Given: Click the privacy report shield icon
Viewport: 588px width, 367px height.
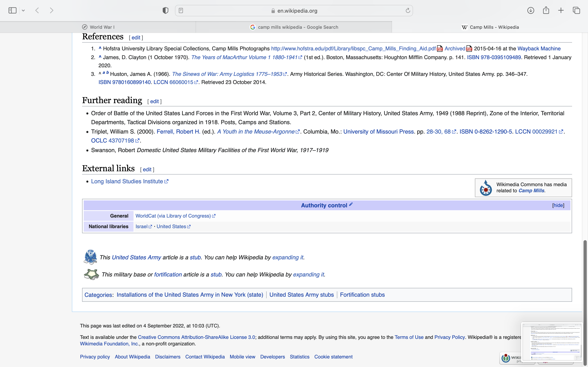Looking at the screenshot, I should 165,10.
